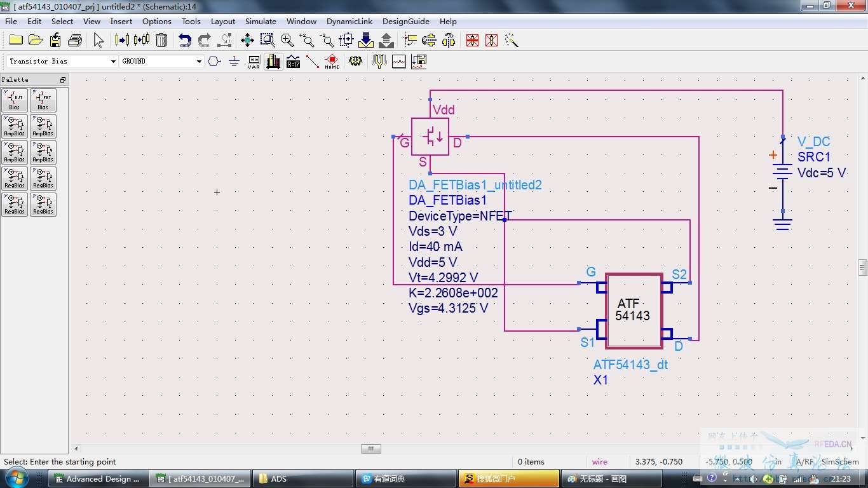This screenshot has width=868, height=488.
Task: Click the deactivate component icon with red X box
Action: (x=472, y=40)
